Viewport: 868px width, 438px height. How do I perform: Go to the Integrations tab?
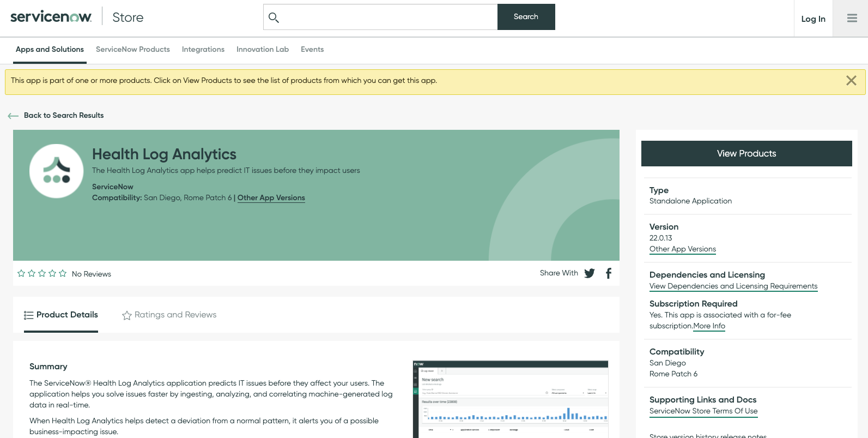[203, 50]
